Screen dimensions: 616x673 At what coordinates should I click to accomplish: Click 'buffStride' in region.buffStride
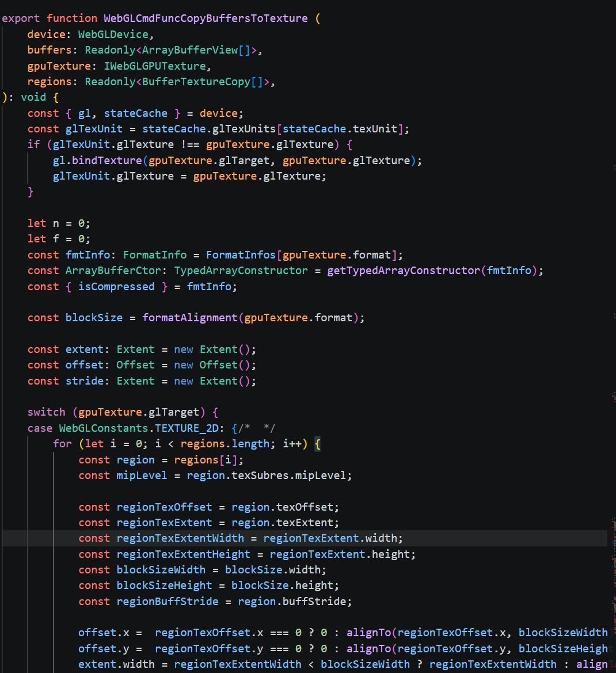[x=314, y=602]
